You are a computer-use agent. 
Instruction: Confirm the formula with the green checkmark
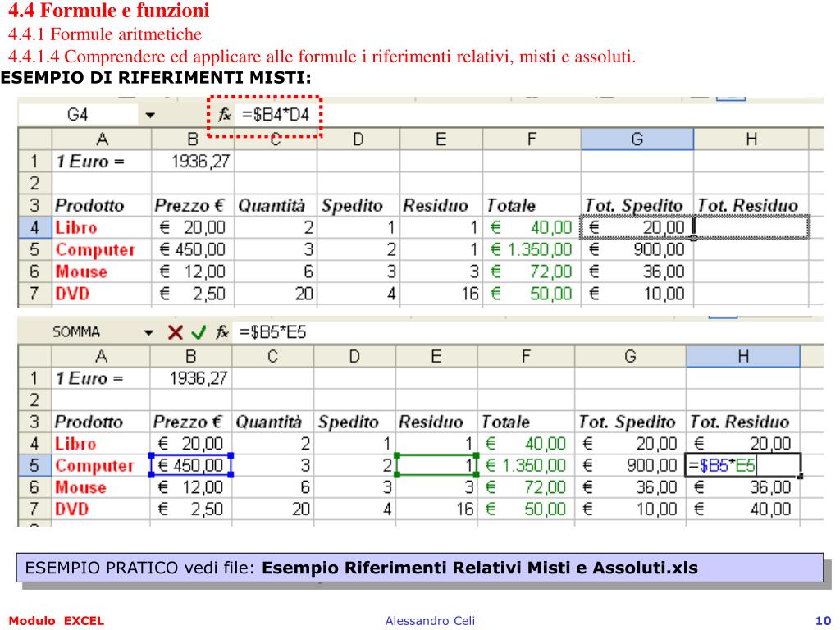[x=199, y=332]
